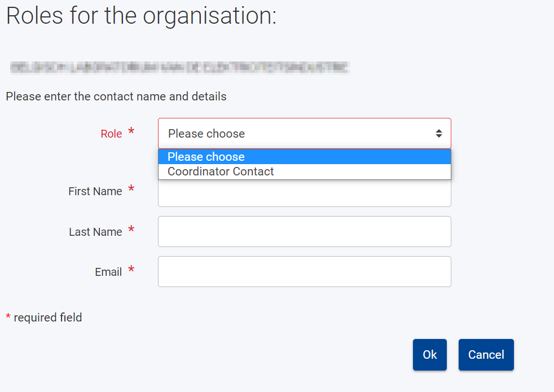Viewport: 554px width, 392px height.
Task: Click the "First Name" label
Action: pyautogui.click(x=95, y=191)
